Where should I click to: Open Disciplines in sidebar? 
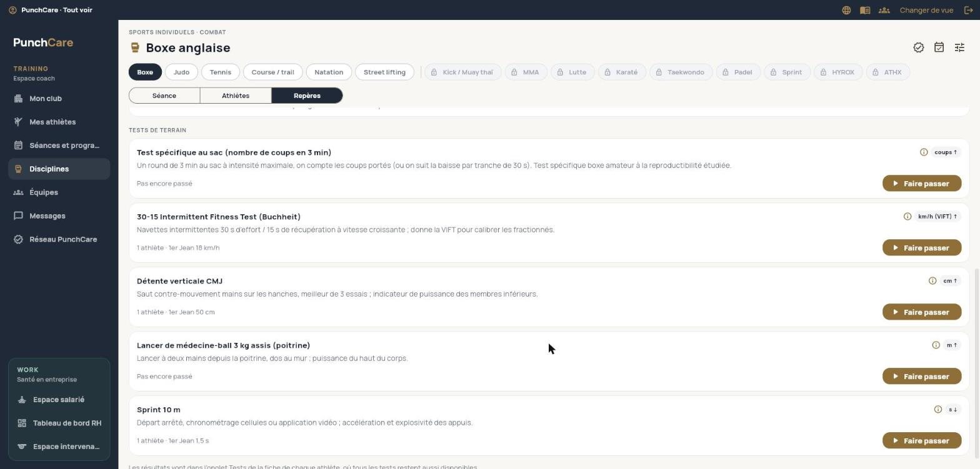tap(59, 169)
